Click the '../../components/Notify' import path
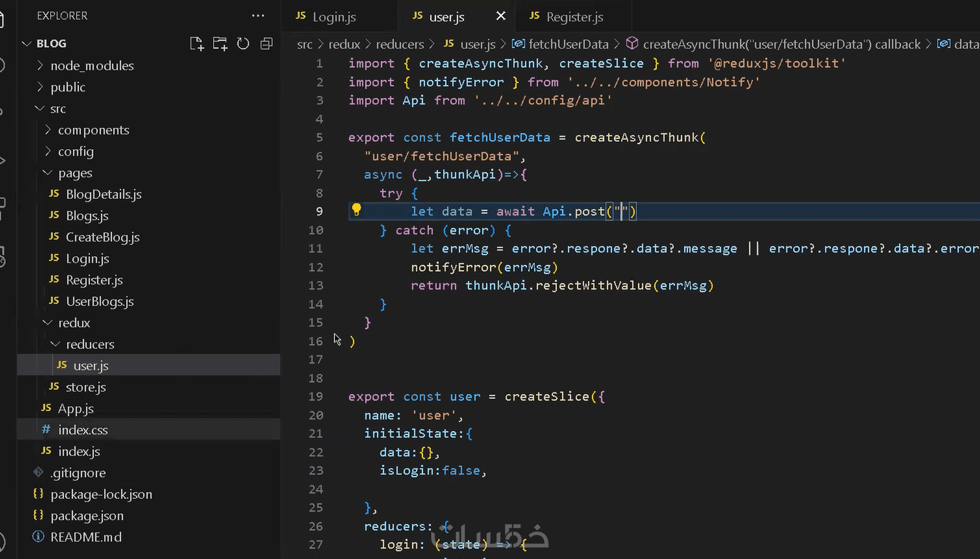This screenshot has width=980, height=559. [x=664, y=82]
